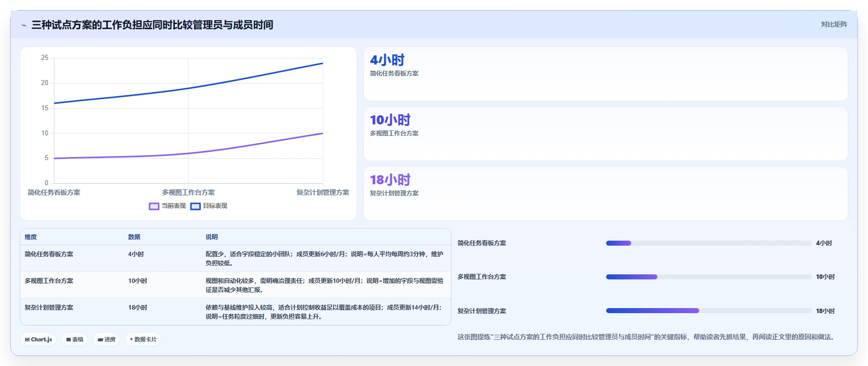Click x-axis label 复杂计划管理方案 on chart

(322, 192)
